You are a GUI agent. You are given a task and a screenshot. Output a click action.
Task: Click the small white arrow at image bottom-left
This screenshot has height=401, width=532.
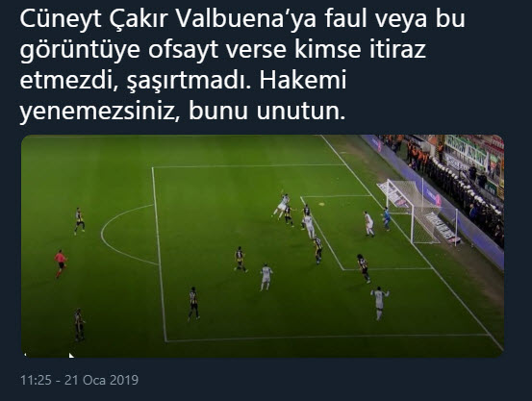click(x=71, y=355)
